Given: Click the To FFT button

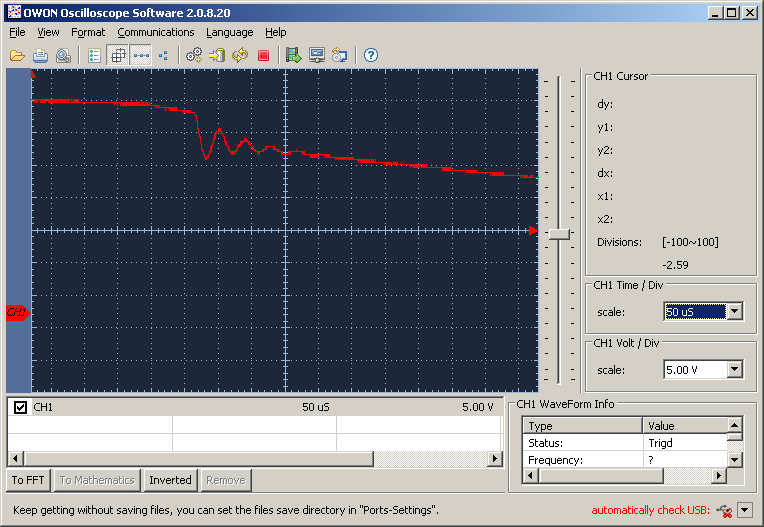Looking at the screenshot, I should click(28, 480).
